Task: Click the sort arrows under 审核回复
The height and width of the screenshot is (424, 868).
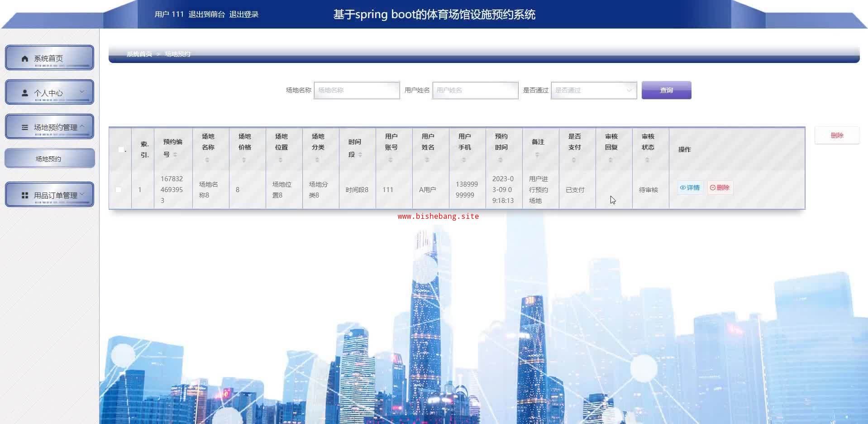Action: coord(610,160)
